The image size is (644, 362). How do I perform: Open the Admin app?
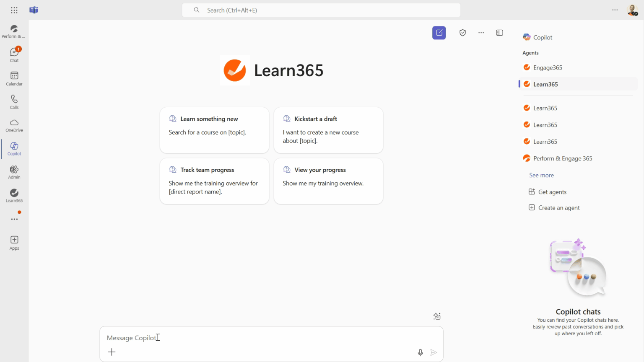click(14, 172)
